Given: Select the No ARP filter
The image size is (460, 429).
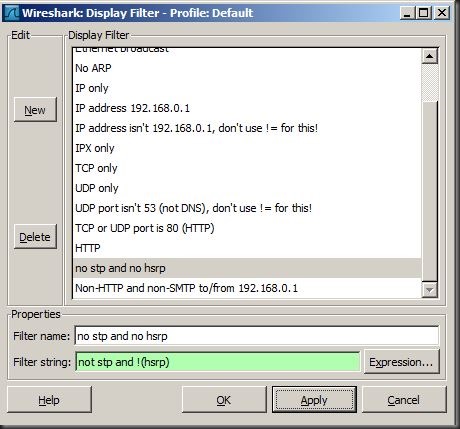Looking at the screenshot, I should (247, 68).
